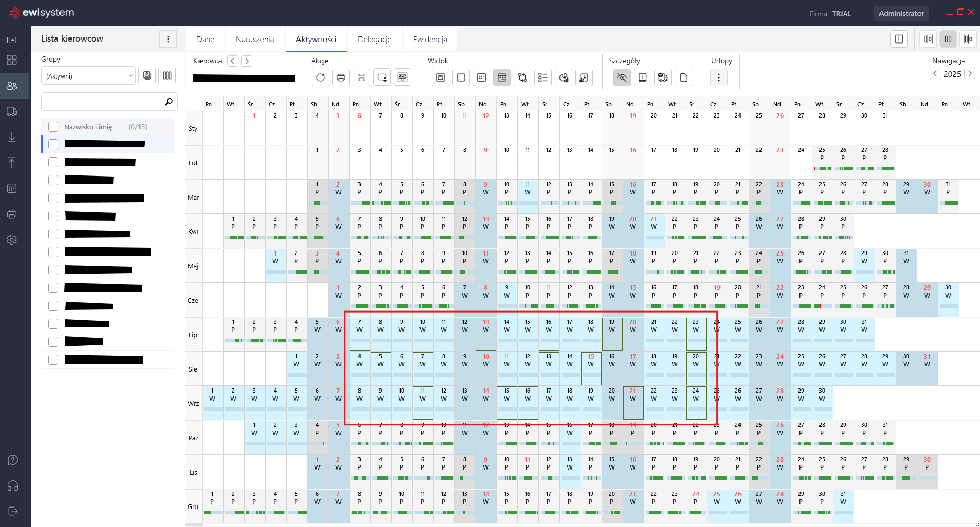Open the vehicles truck icon in sidebar
980x527 pixels.
(x=12, y=112)
